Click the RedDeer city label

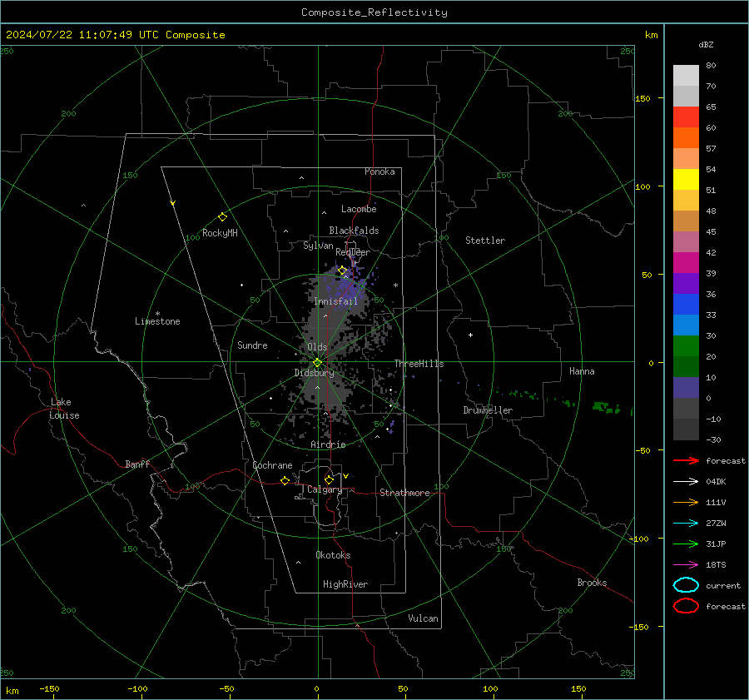(x=353, y=252)
